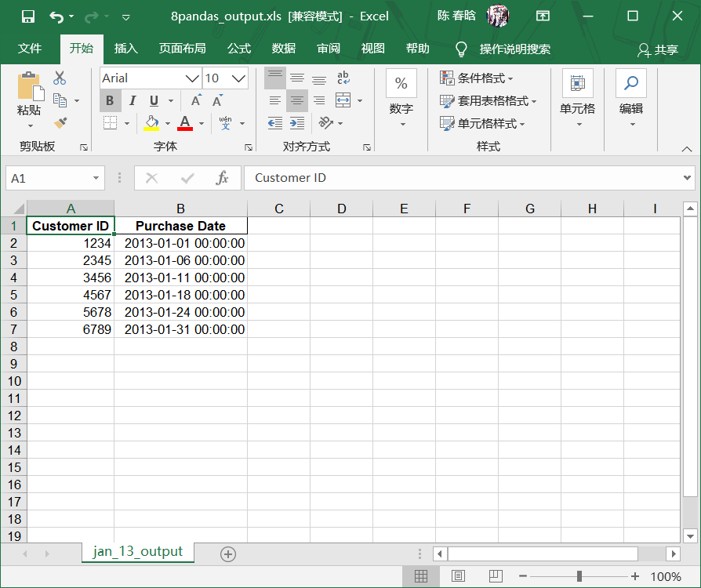Image resolution: width=701 pixels, height=588 pixels.
Task: Open the 数字 number format group
Action: tap(401, 99)
